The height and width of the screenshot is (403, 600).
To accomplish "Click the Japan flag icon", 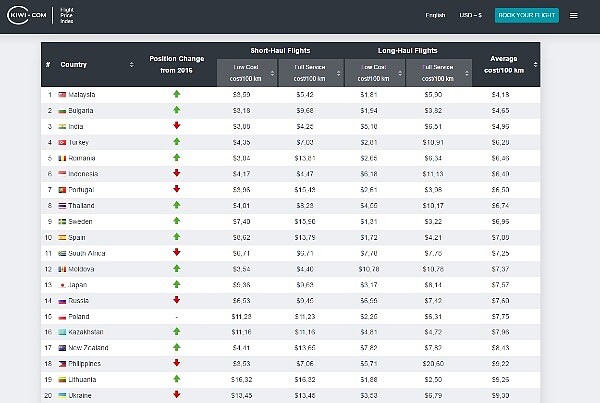I will tap(62, 284).
